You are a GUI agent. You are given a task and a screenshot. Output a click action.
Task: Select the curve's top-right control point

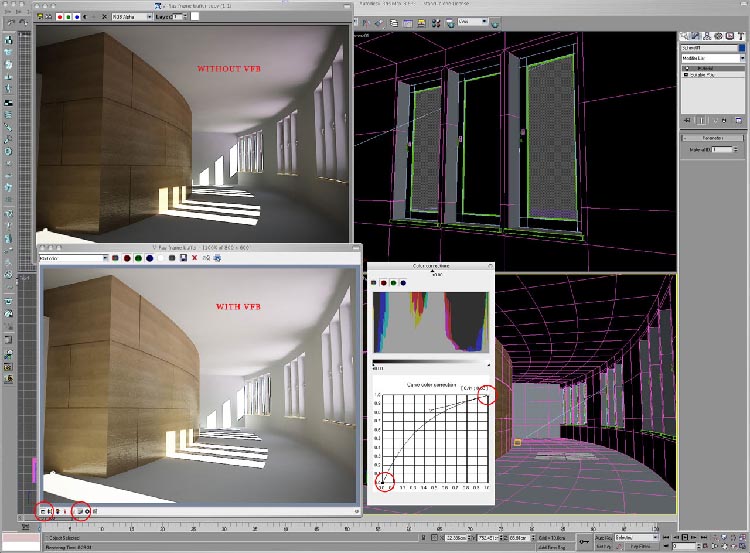click(x=489, y=394)
